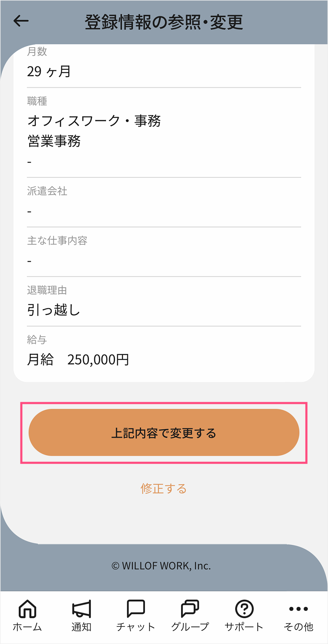Go to the ホーム house icon

[27, 609]
